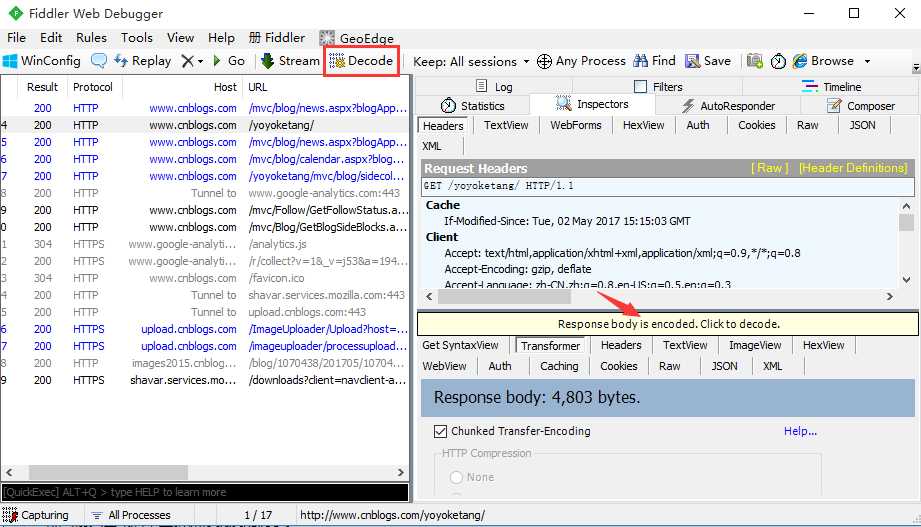Select the /analytics.js session row

(x=204, y=244)
